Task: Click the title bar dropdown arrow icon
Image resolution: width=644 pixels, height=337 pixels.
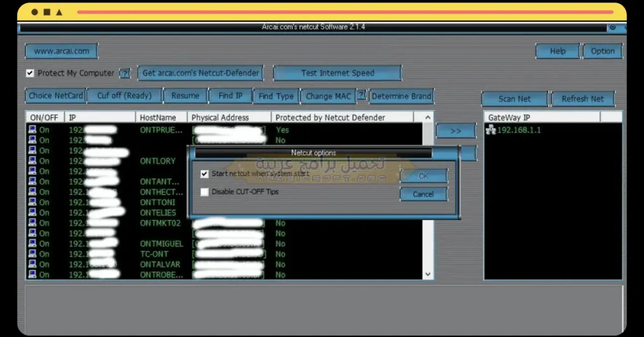Action: tap(613, 27)
